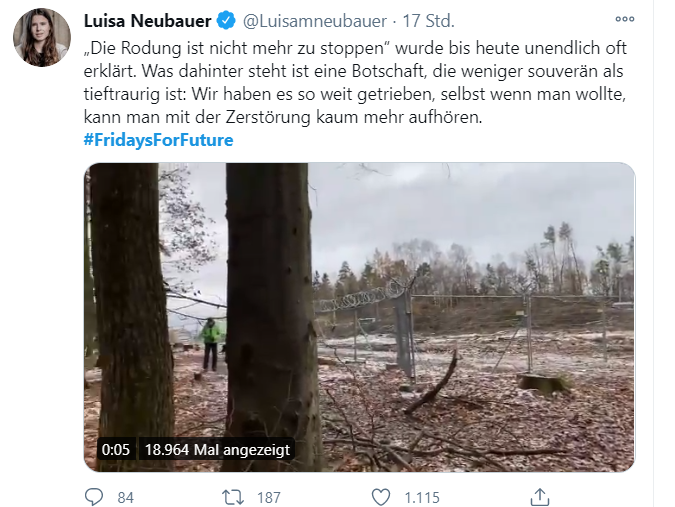This screenshot has width=675, height=507.
Task: Open the @Luisamneubauer handle link
Action: [x=315, y=21]
